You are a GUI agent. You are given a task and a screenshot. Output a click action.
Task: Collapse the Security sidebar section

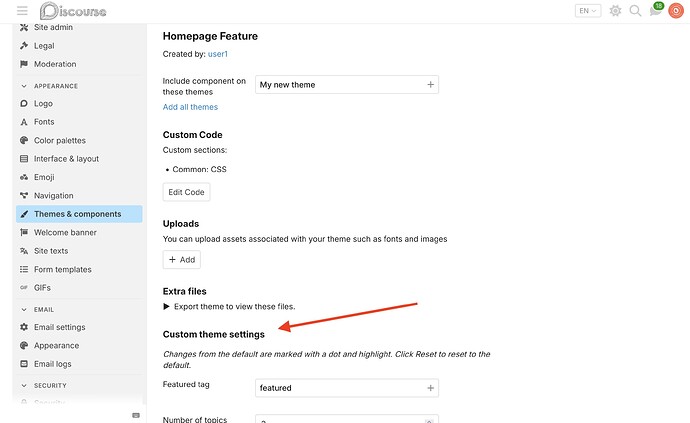tap(44, 385)
